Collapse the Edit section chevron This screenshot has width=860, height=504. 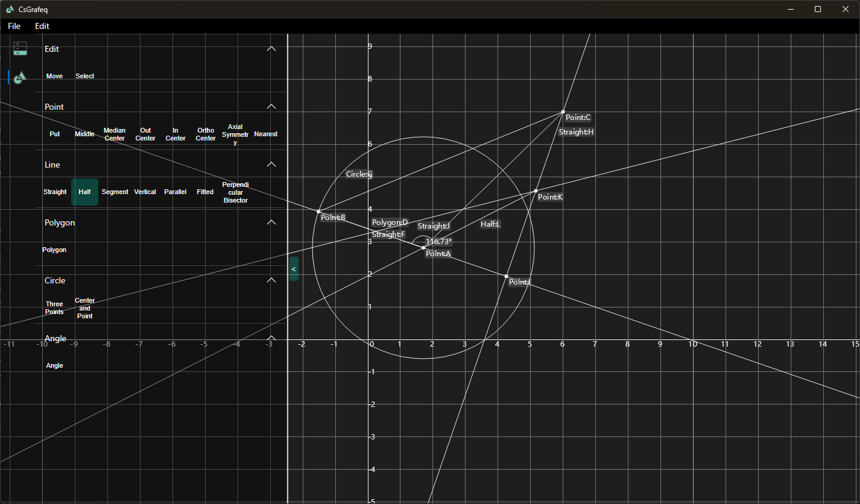271,49
